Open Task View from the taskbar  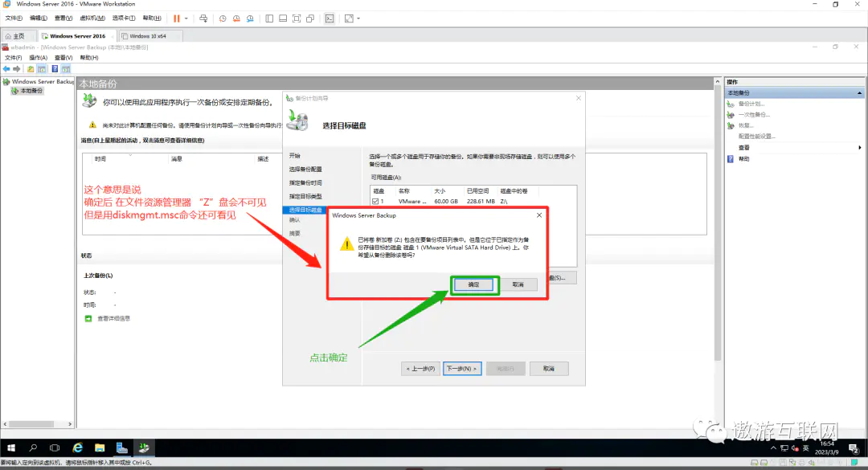[x=55, y=448]
